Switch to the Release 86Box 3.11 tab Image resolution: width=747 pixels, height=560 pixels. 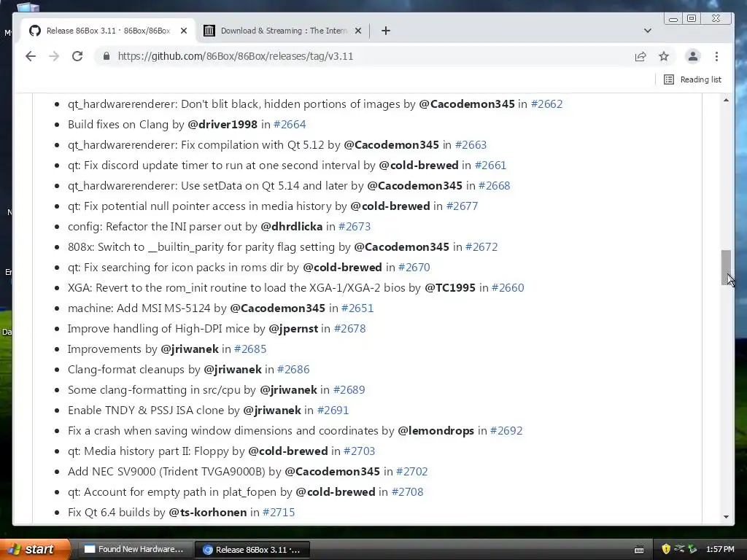pos(108,31)
